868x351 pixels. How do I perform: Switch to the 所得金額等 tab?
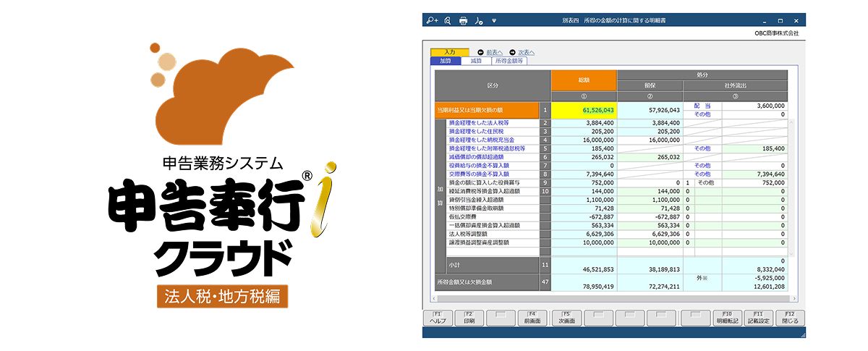point(510,61)
